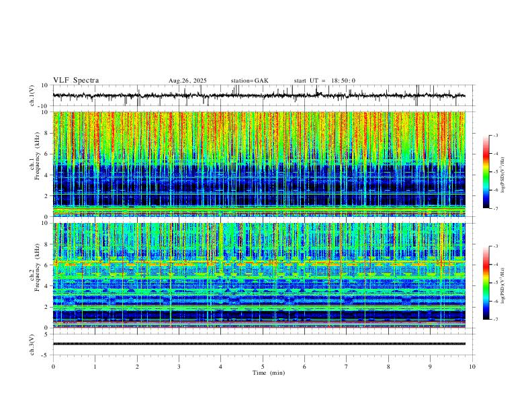Click the 10 minute tick on time axis
532x411 pixels.
click(472, 367)
